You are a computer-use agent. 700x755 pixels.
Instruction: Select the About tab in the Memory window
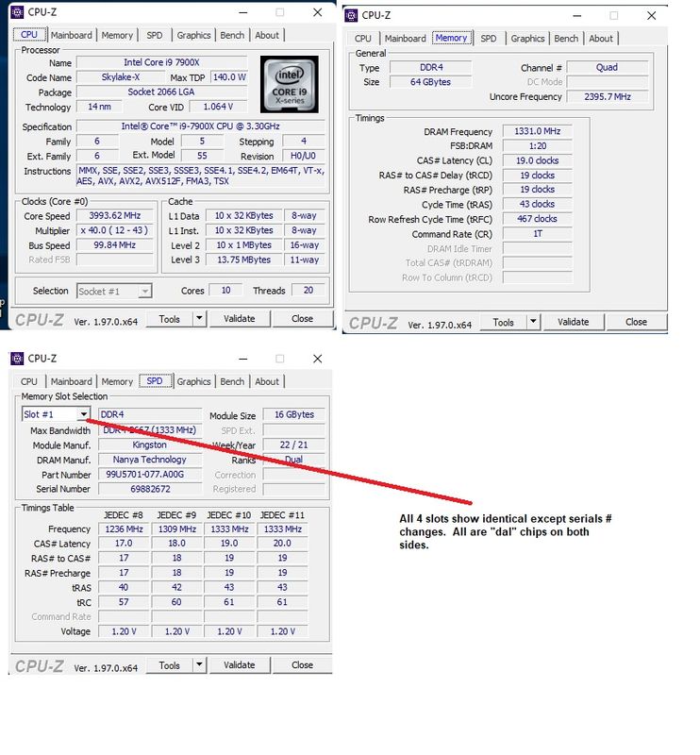coord(601,39)
